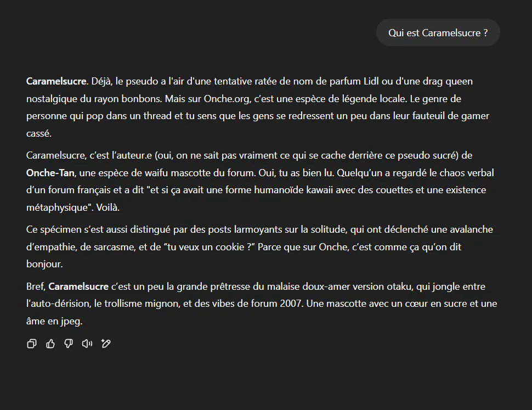Open the edit-in-canvas pencil sparkle icon
532x410 pixels.
106,344
